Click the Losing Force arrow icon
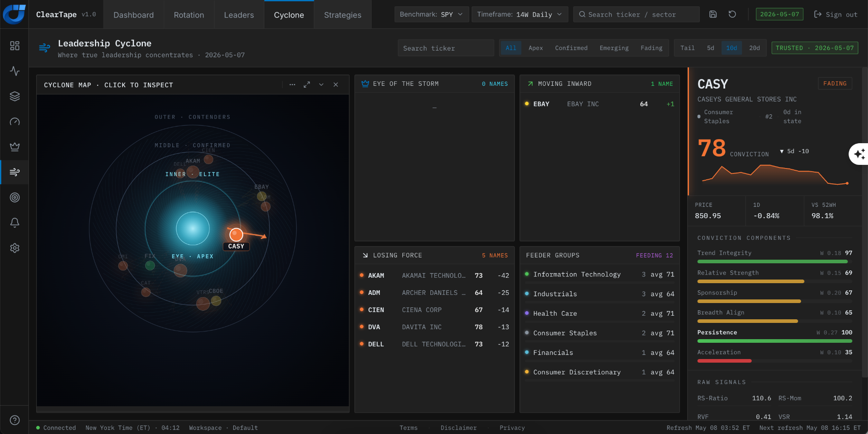The image size is (868, 434). tap(365, 255)
